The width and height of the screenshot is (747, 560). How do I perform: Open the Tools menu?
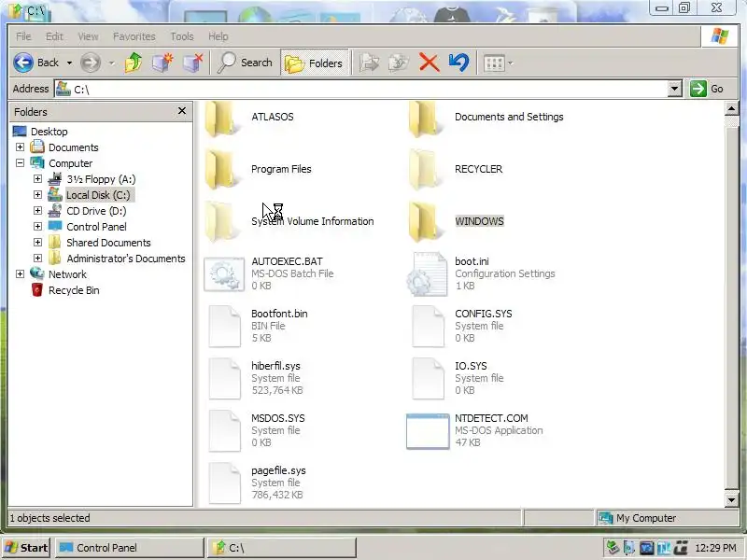click(182, 36)
